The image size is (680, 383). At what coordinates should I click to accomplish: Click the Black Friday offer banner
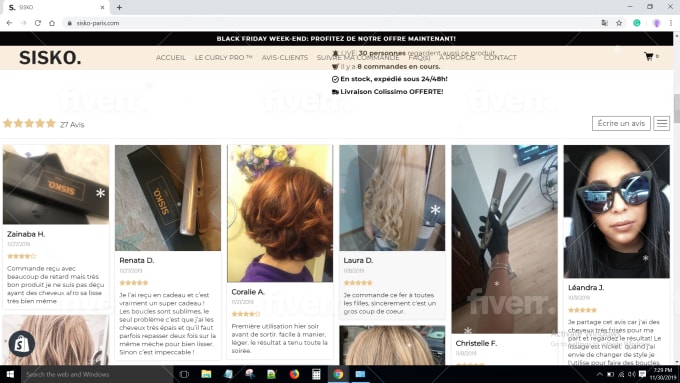(x=336, y=39)
